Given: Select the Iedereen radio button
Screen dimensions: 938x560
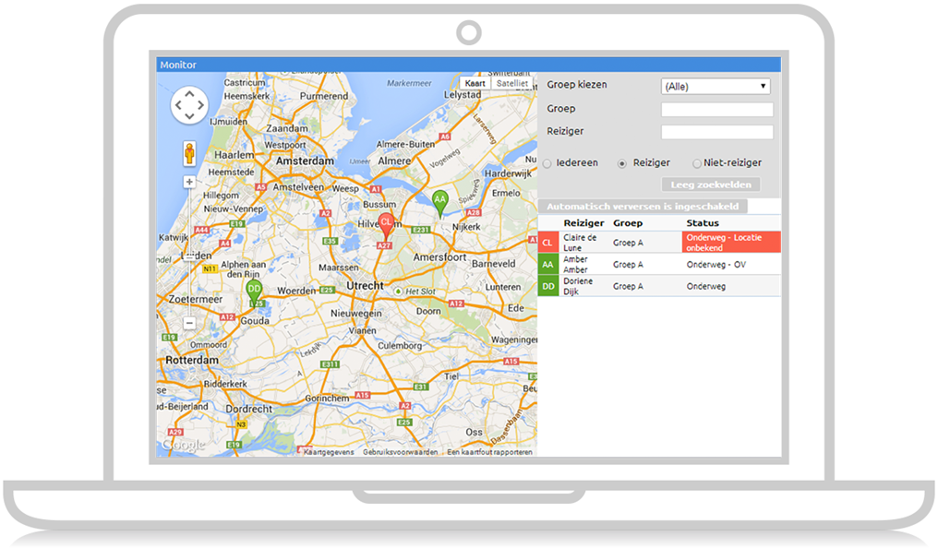Looking at the screenshot, I should click(x=547, y=164).
